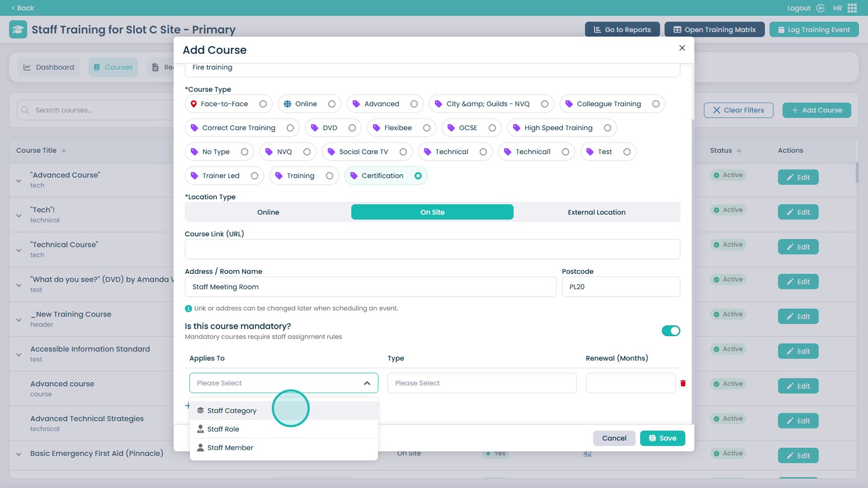The image size is (868, 488).
Task: Select Social Care TV radio button
Action: 403,152
